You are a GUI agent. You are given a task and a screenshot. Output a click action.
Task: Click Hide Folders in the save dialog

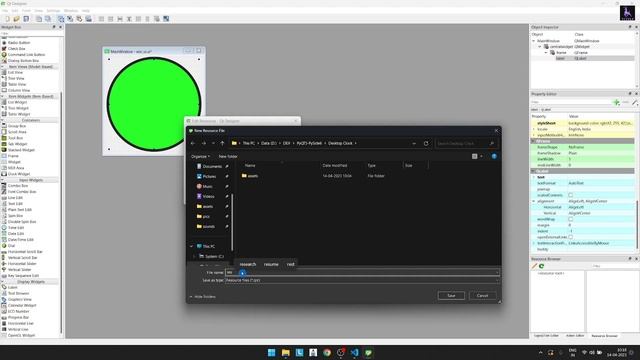pos(203,297)
